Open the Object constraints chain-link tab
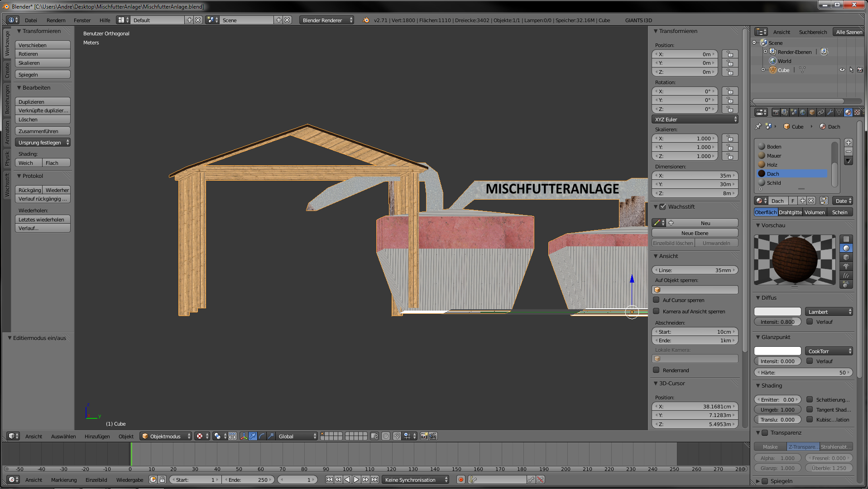 tap(821, 112)
